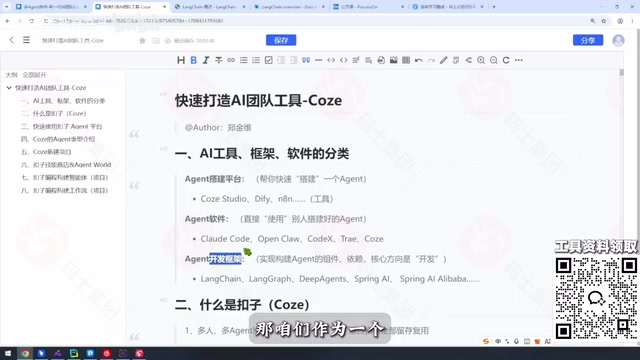Switch to the first browser tab

click(51, 7)
